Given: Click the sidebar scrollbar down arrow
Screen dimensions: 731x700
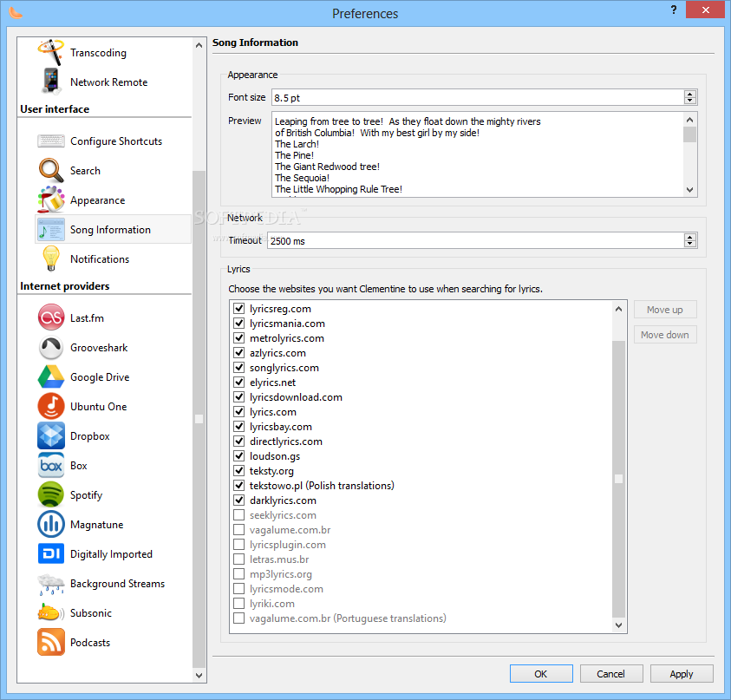Looking at the screenshot, I should [199, 675].
